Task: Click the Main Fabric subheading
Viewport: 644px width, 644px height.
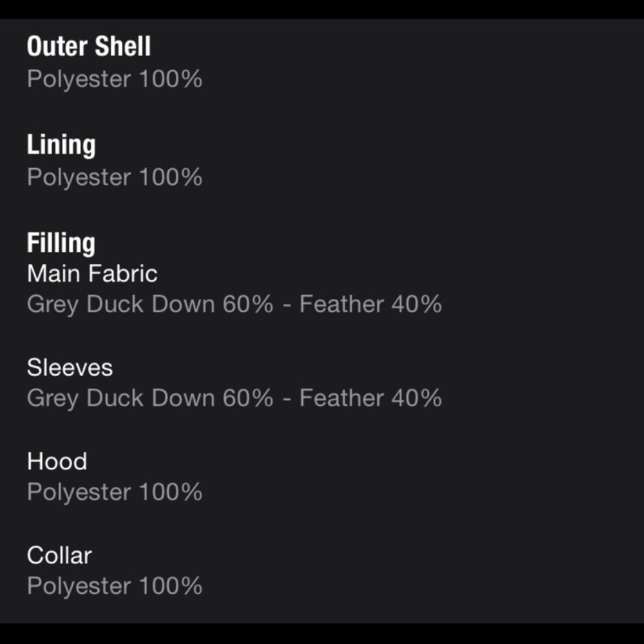Action: tap(92, 274)
